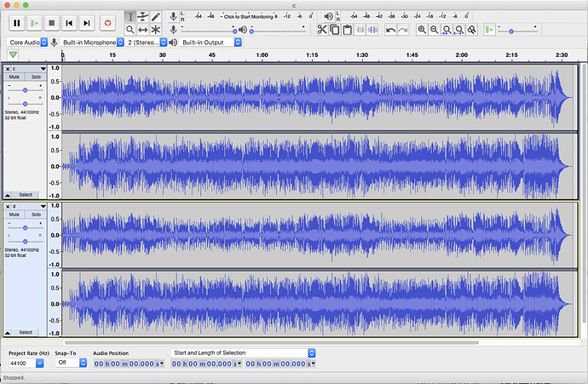This screenshot has height=384, width=588.
Task: Start recording with the Record button
Action: [x=107, y=23]
